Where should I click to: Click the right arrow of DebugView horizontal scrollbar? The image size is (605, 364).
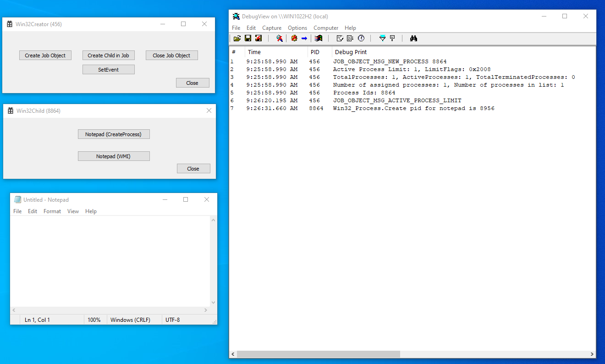point(592,354)
